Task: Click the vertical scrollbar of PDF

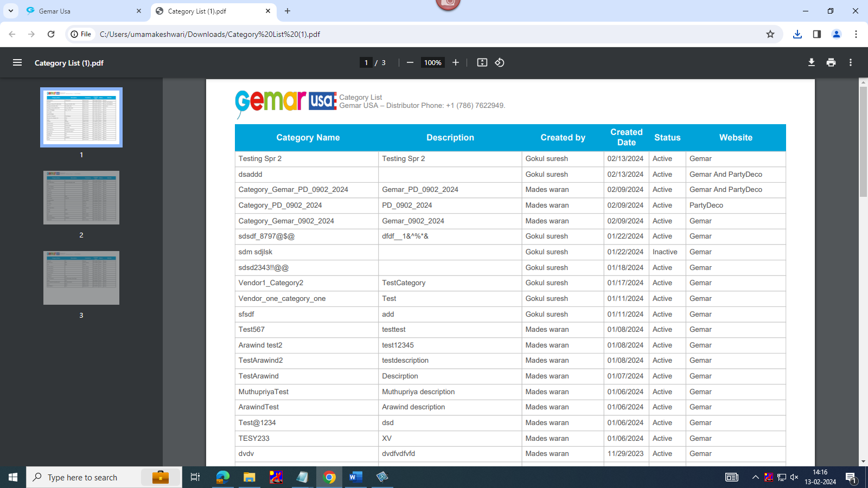Action: 863,141
